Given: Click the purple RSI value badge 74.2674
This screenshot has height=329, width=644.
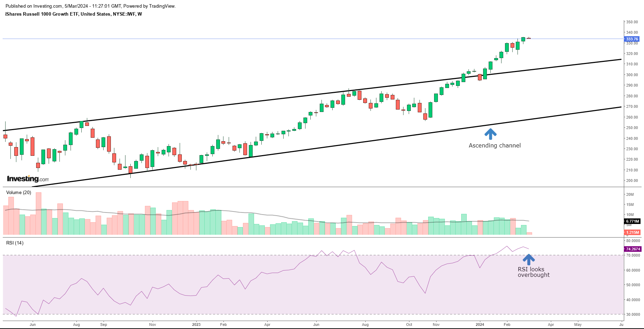Looking at the screenshot, I should tap(633, 249).
